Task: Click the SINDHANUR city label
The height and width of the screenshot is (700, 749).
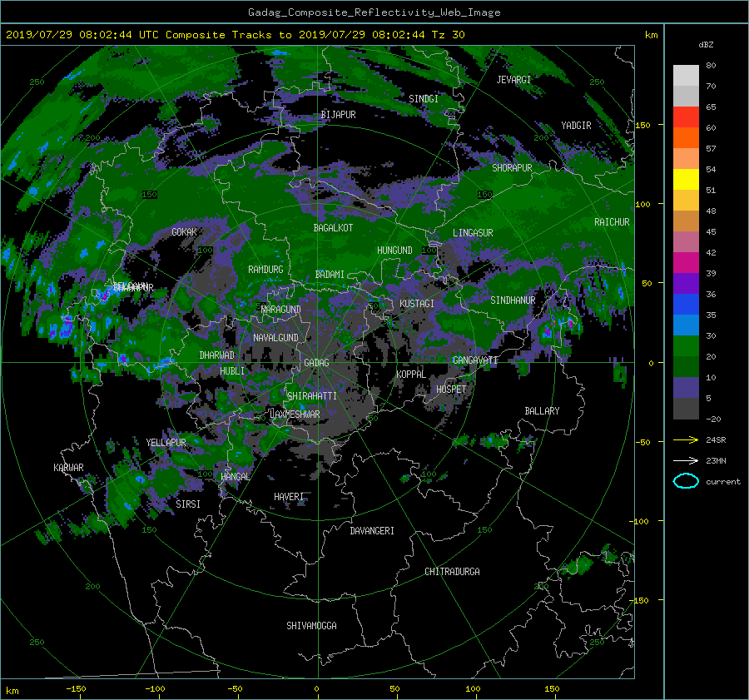Action: pyautogui.click(x=513, y=300)
